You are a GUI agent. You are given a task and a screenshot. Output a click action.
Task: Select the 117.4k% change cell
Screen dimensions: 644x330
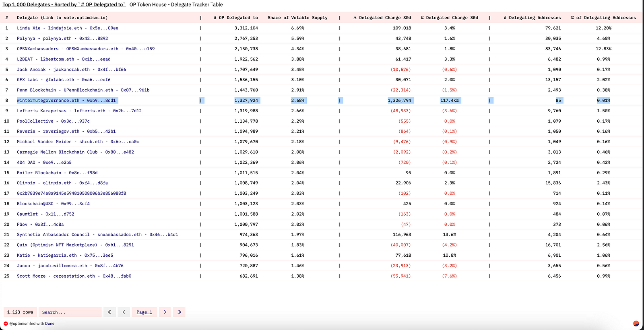[x=450, y=101]
